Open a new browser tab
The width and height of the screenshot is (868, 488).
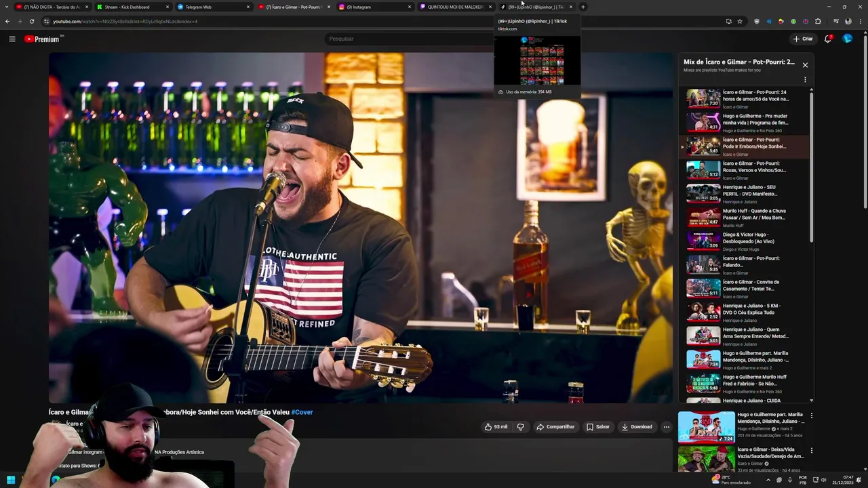tap(583, 7)
